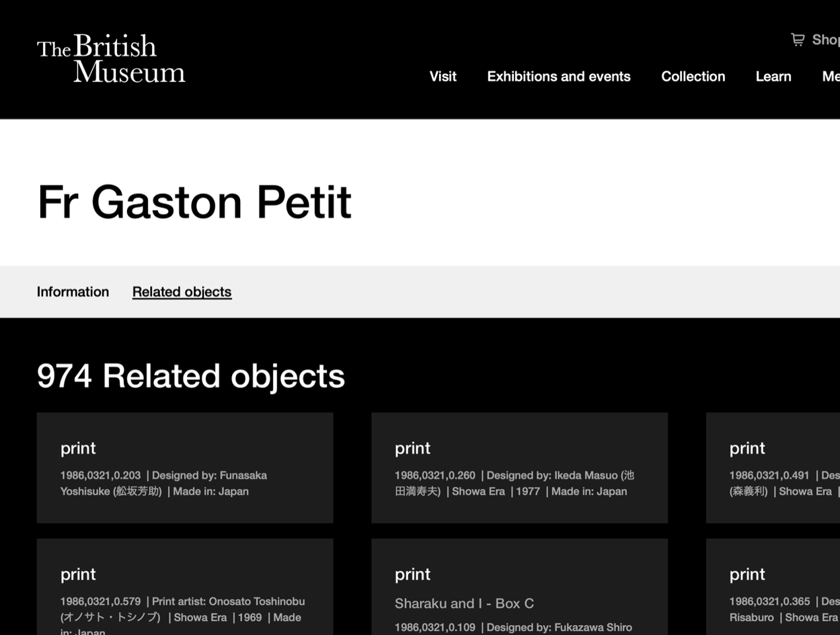Open the Ikeda Masuo 1977 print card
This screenshot has width=840, height=635.
pyautogui.click(x=519, y=468)
